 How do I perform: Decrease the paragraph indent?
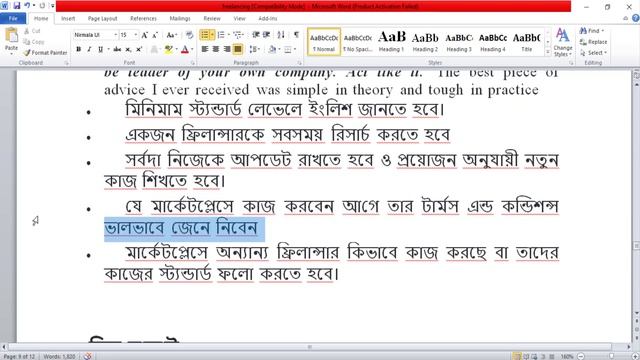click(256, 35)
